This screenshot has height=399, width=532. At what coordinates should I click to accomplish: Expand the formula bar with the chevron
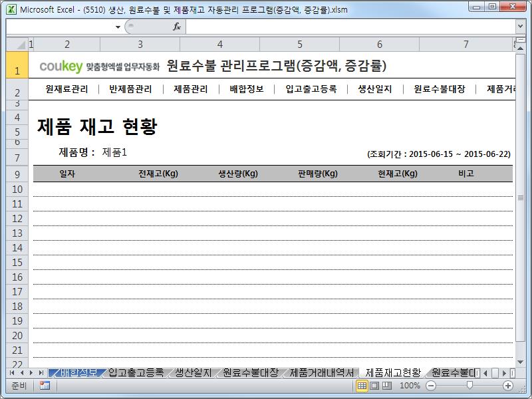(520, 26)
